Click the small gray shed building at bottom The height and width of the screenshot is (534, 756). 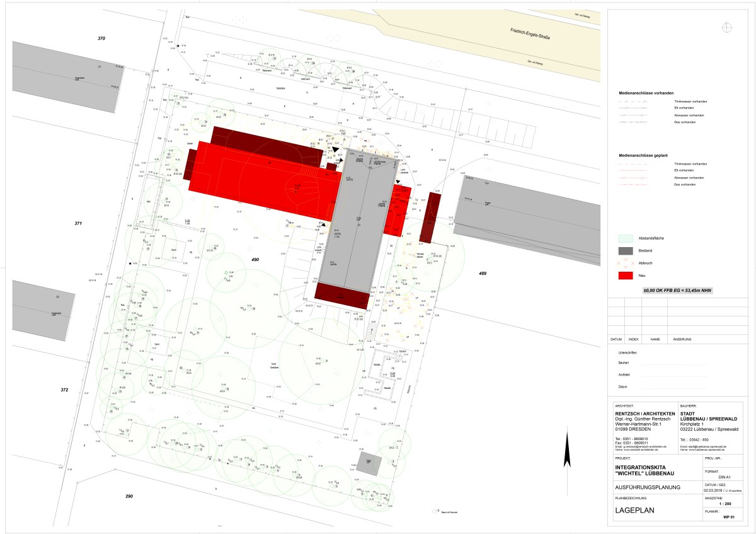(369, 462)
